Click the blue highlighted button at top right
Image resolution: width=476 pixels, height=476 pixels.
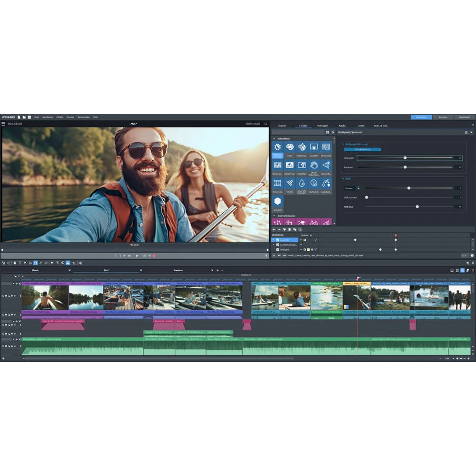pos(421,117)
